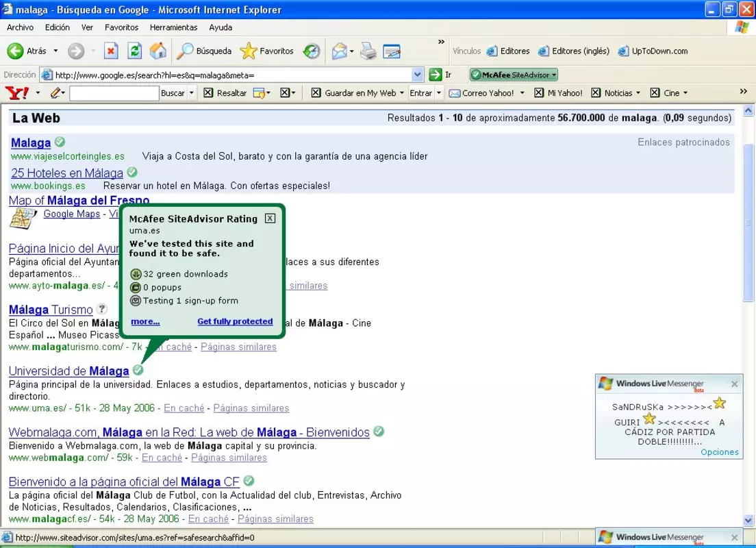Go to the home page icon
The height and width of the screenshot is (548, 756).
pos(157,51)
